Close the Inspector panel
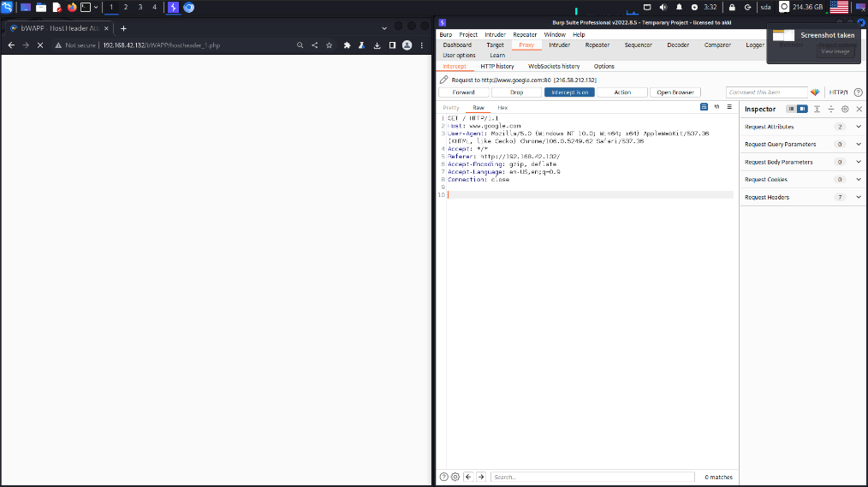Image resolution: width=868 pixels, height=487 pixels. pos(859,110)
